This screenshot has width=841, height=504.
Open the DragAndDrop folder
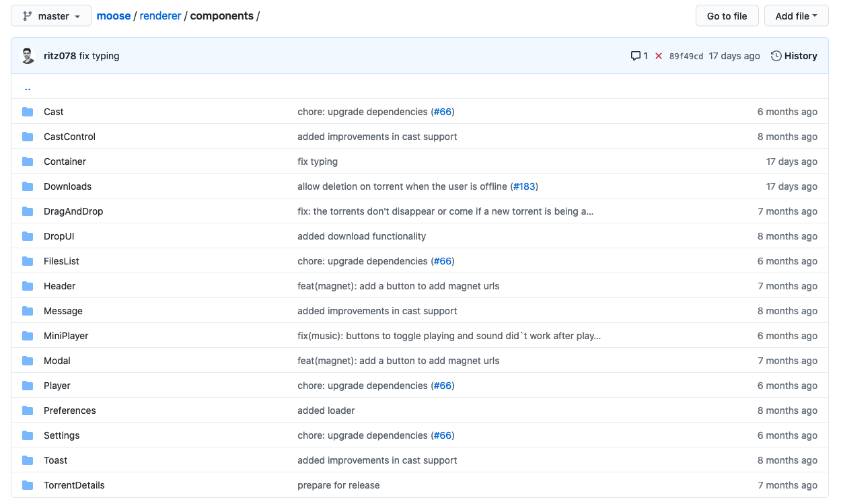click(x=73, y=211)
